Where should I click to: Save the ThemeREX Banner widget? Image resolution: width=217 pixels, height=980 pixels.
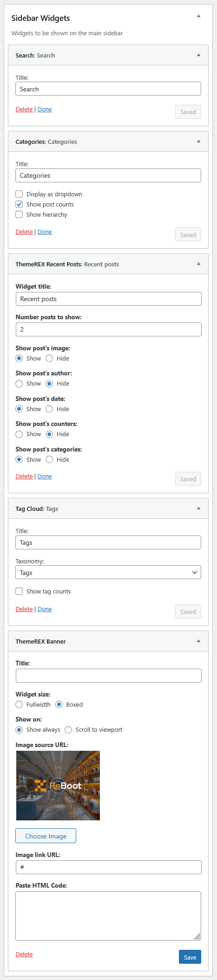tap(190, 957)
